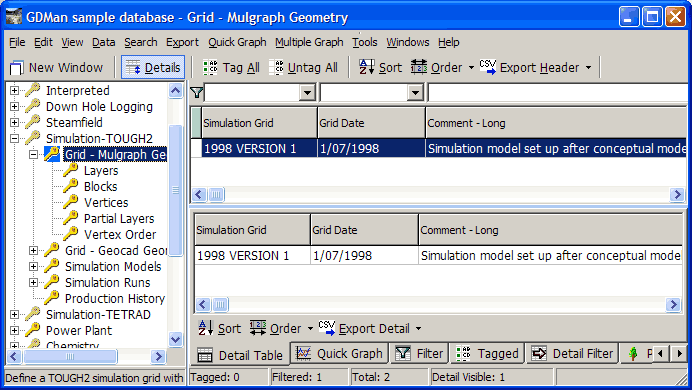The image size is (692, 390).
Task: Open the Tools menu
Action: tap(365, 42)
